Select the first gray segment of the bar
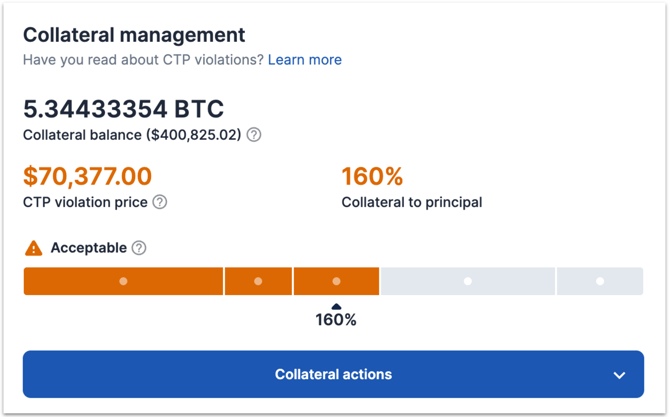This screenshot has height=417, width=670. [x=467, y=281]
